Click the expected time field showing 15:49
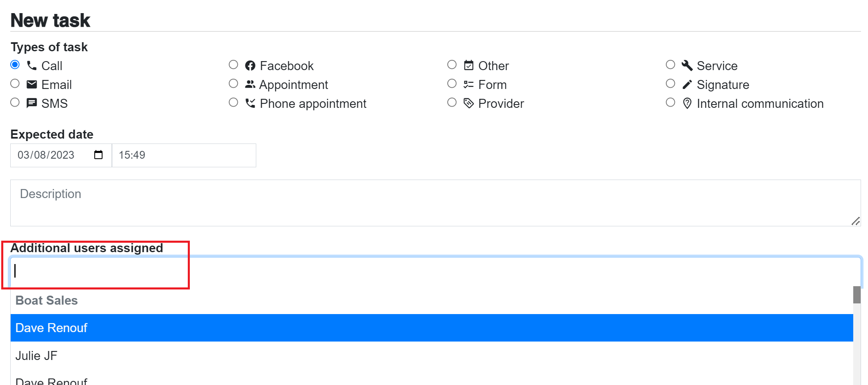The image size is (868, 385). (x=184, y=155)
